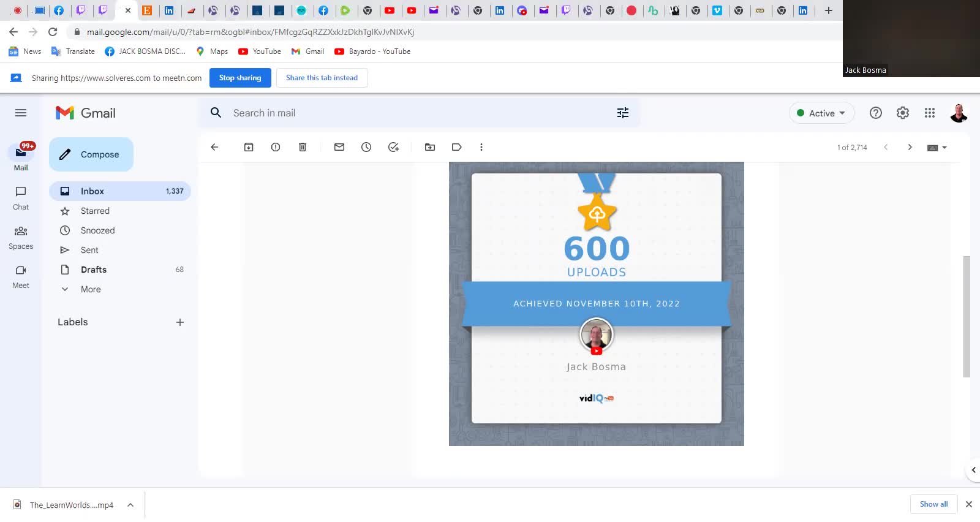Click the Search in mail field
This screenshot has height=522, width=980.
420,113
